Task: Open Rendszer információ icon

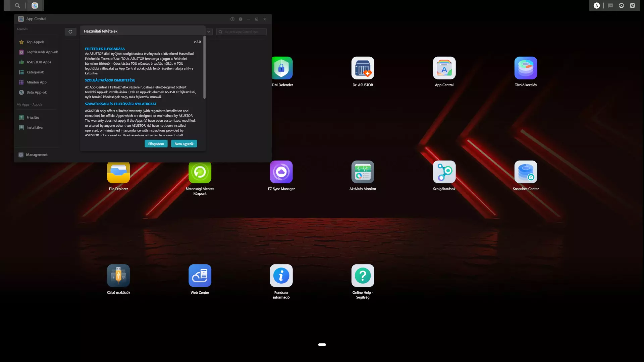Action: click(281, 276)
